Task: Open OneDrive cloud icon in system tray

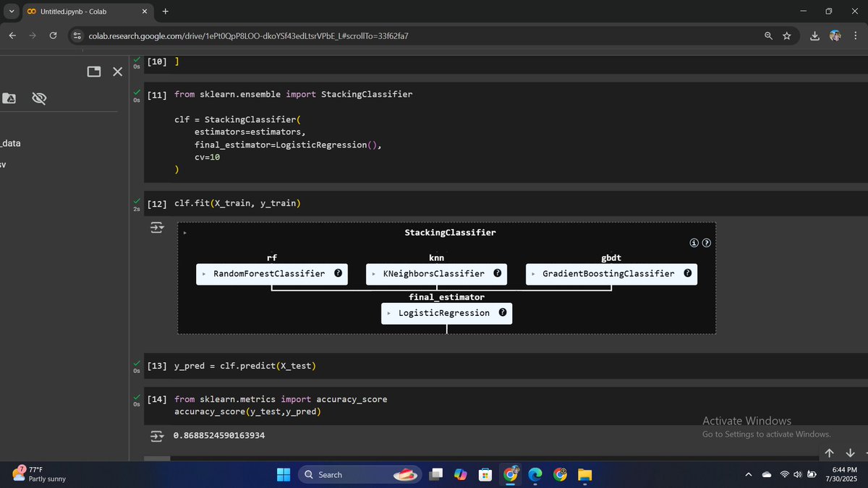Action: coord(767,474)
